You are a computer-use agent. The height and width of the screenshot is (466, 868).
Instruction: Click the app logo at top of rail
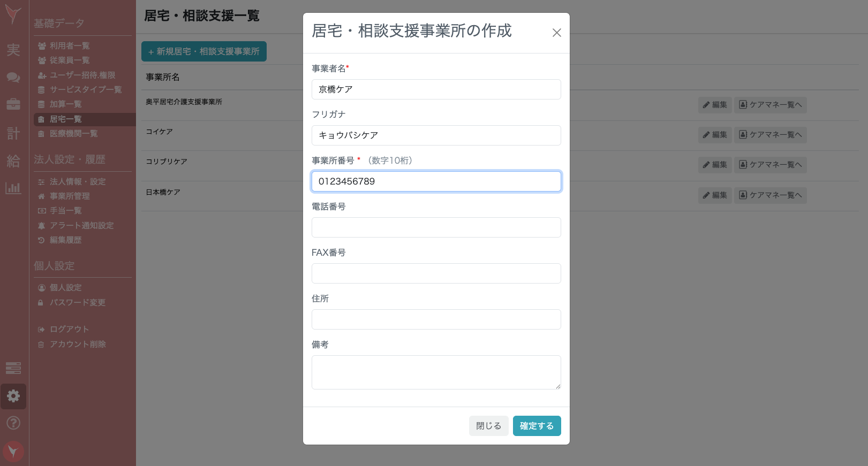13,14
